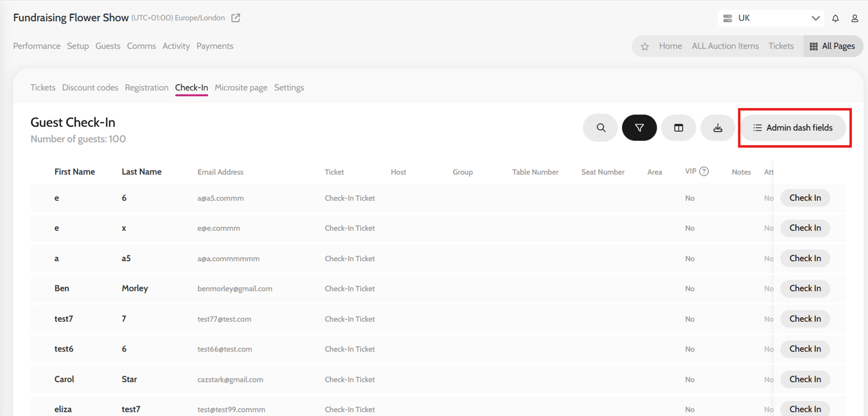Check in guest a a5
868x416 pixels.
(805, 258)
